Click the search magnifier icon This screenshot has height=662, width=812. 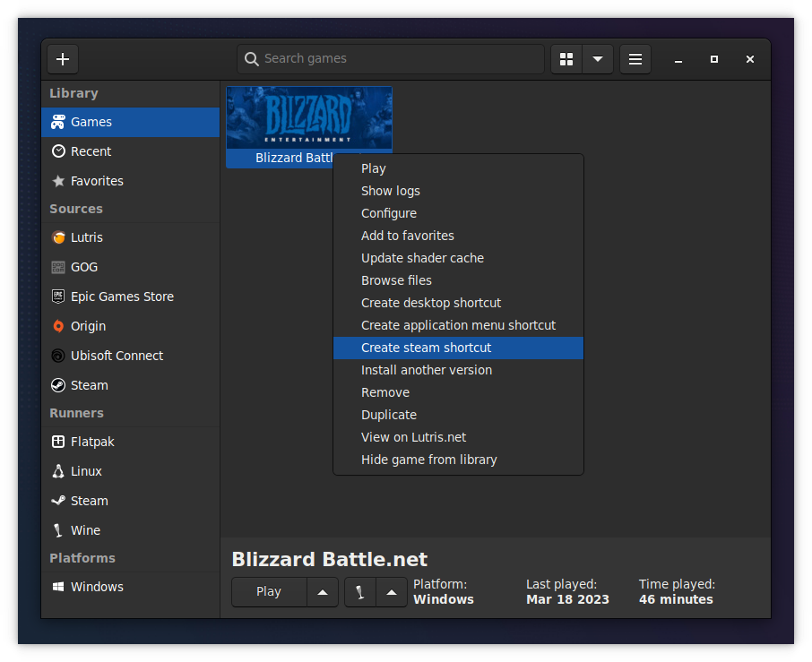click(x=252, y=59)
